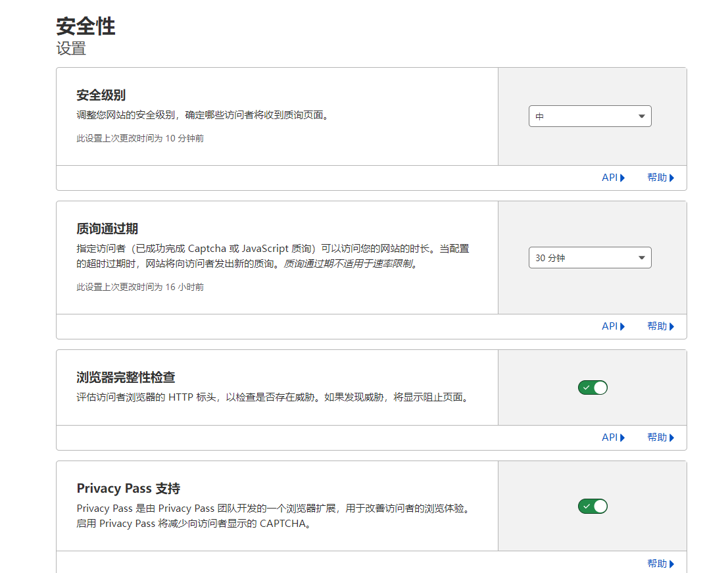728x573 pixels.
Task: Expand API link under 质询通过期
Action: pos(610,326)
